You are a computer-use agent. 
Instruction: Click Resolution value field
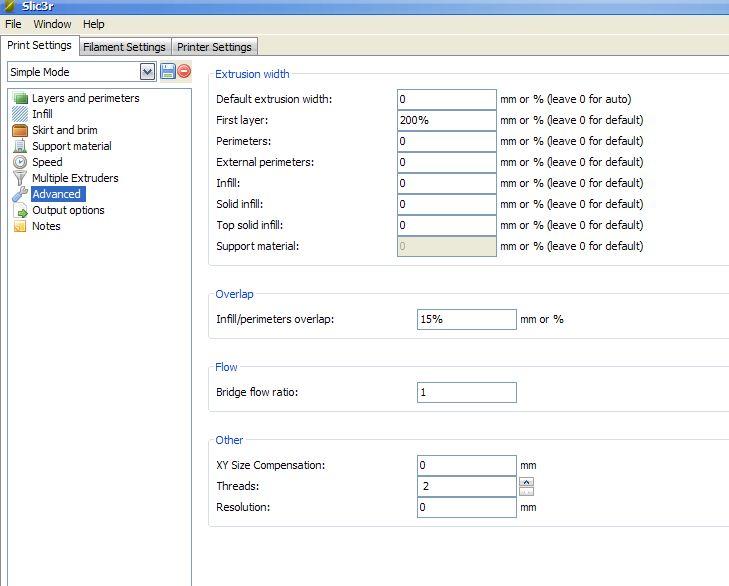(467, 507)
